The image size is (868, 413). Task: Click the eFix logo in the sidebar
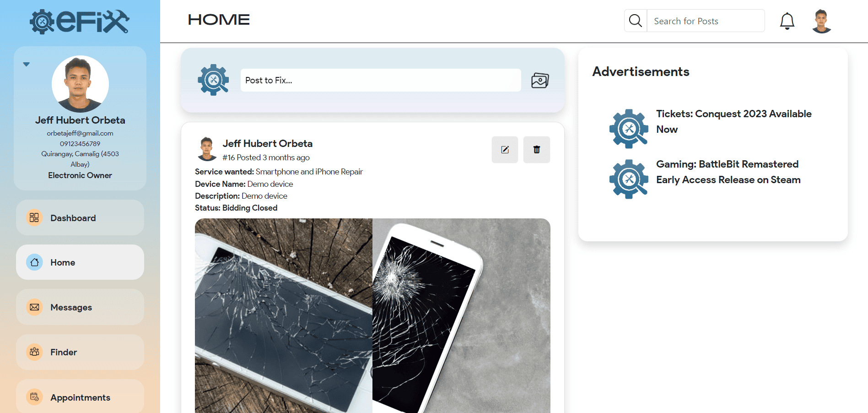[x=80, y=22]
